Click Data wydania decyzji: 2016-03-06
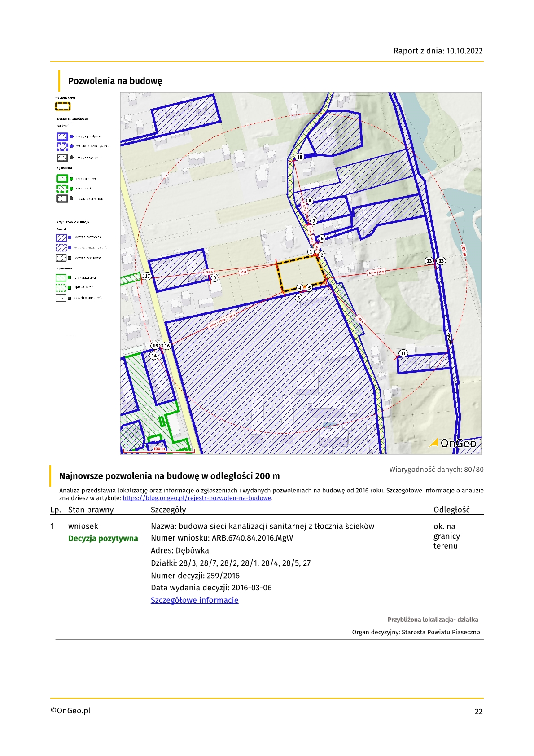This screenshot has height=756, width=534. 211,588
